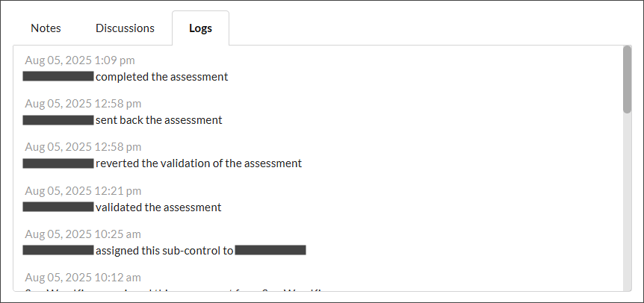Click the 'validated the assessment' log entry
This screenshot has width=644, height=303.
(x=158, y=207)
